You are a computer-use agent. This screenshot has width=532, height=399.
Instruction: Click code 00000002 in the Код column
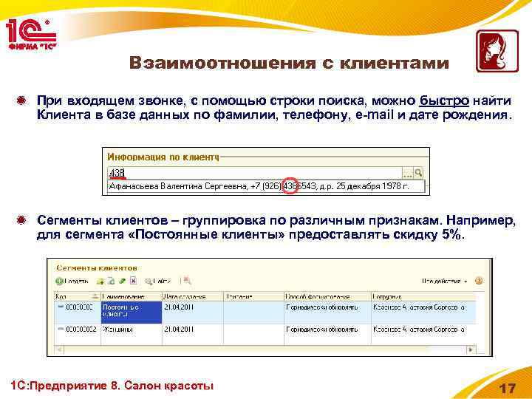pyautogui.click(x=81, y=329)
